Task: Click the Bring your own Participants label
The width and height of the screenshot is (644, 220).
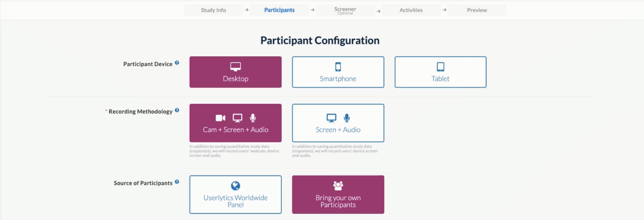Action: 338,201
